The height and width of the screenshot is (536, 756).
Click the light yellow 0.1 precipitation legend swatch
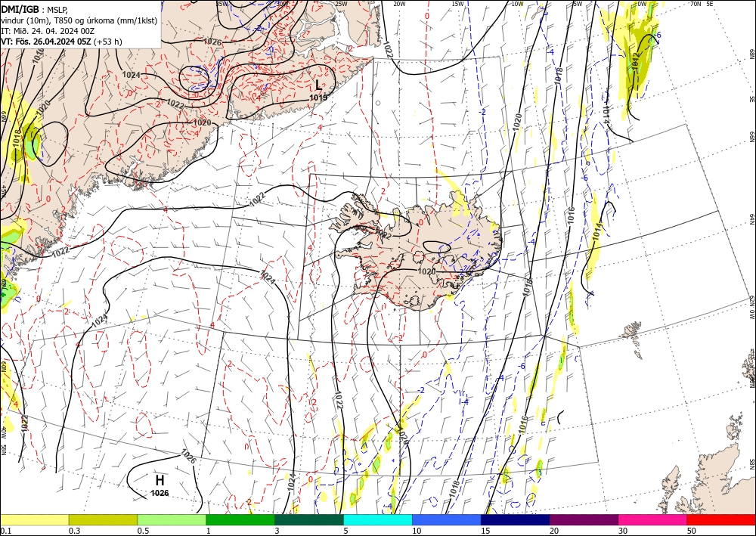click(34, 519)
